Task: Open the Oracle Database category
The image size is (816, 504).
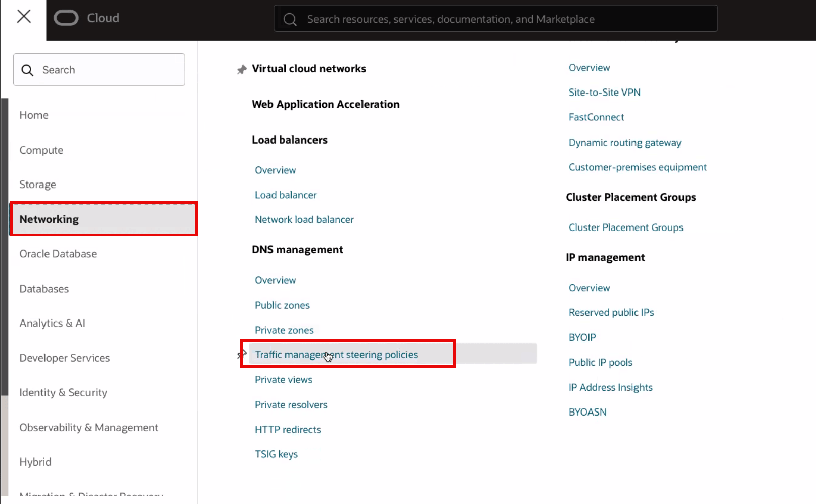Action: (58, 254)
